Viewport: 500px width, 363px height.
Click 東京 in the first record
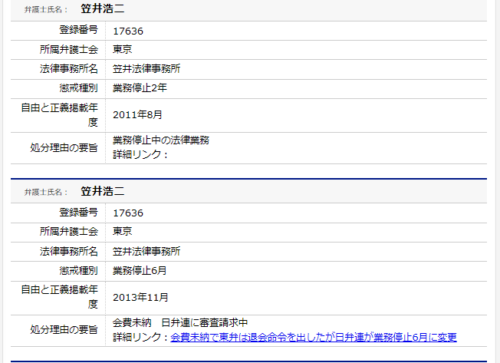click(x=122, y=49)
